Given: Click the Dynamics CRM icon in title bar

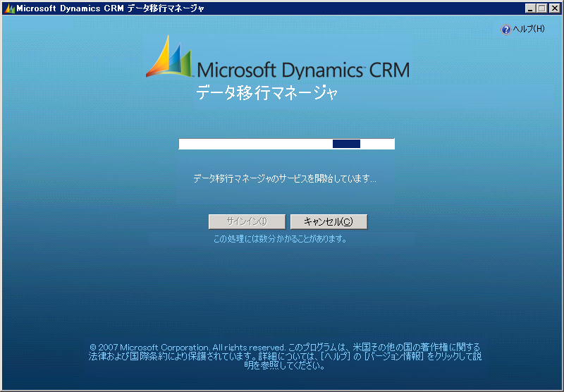Looking at the screenshot, I should tap(9, 8).
